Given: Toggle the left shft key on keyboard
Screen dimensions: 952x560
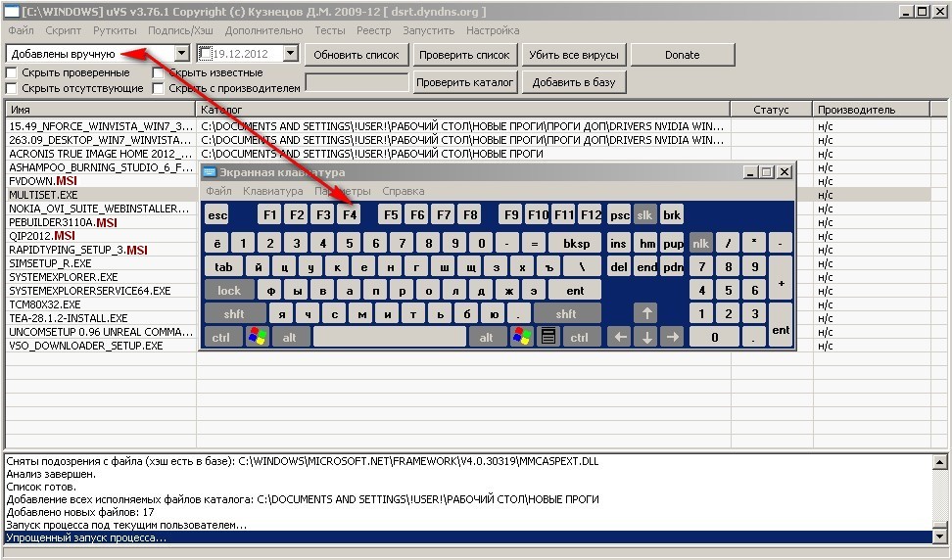Looking at the screenshot, I should pyautogui.click(x=234, y=313).
